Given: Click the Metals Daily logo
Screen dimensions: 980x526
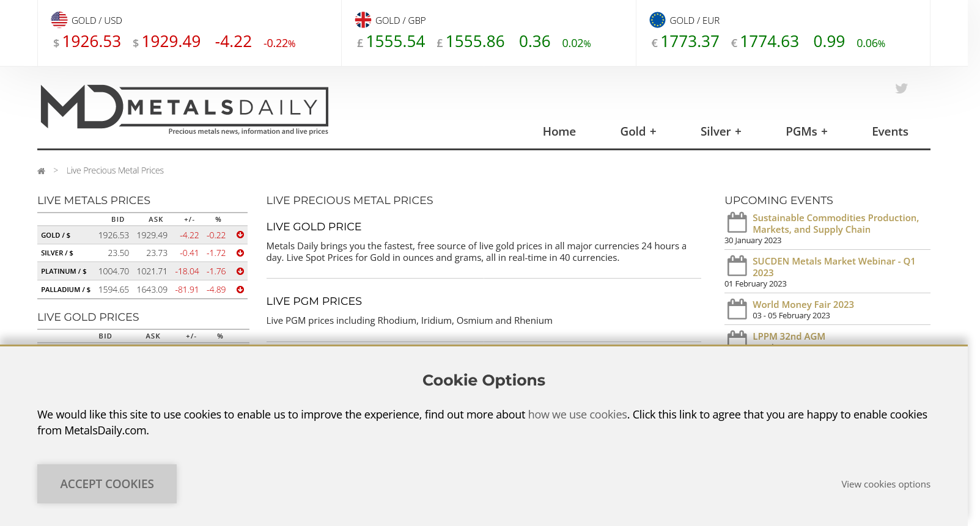Looking at the screenshot, I should click(x=184, y=109).
